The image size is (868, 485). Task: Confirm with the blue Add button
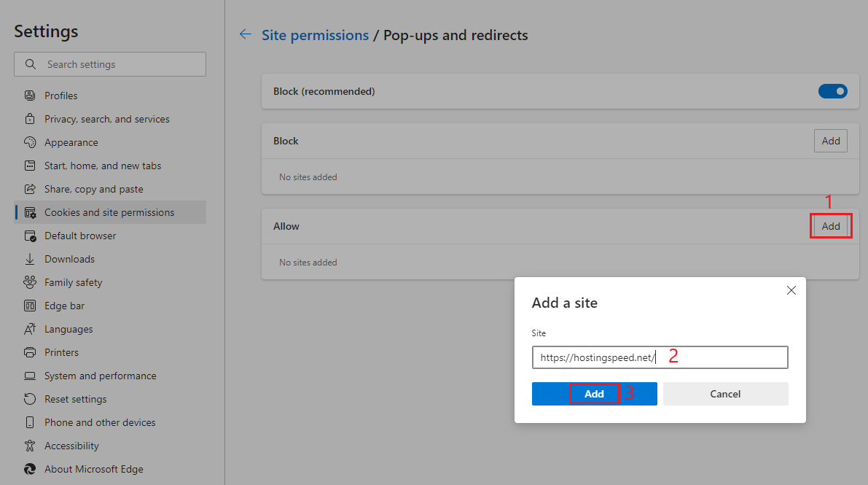594,394
